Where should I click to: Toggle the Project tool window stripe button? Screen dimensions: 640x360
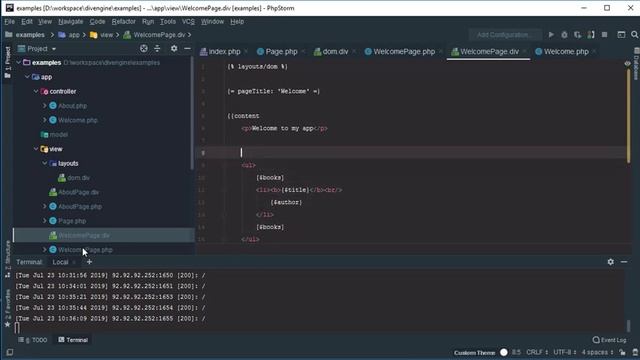(7, 62)
